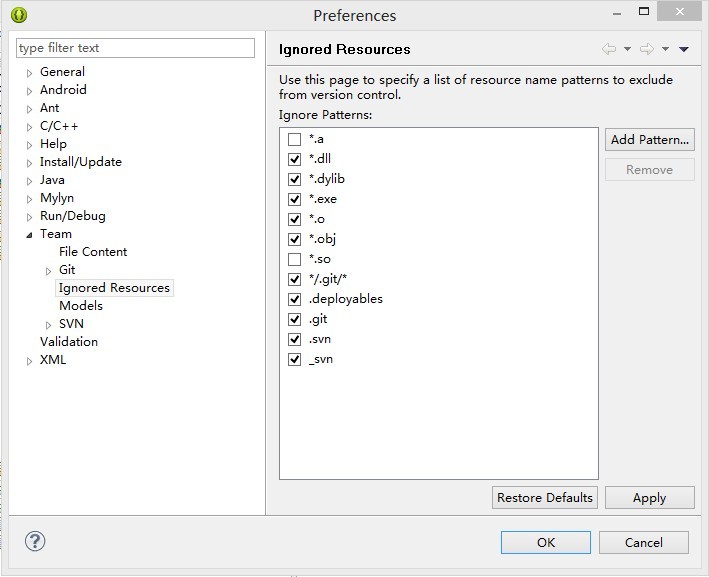The width and height of the screenshot is (709, 577).
Task: Collapse the Team tree node arrow
Action: (x=29, y=235)
